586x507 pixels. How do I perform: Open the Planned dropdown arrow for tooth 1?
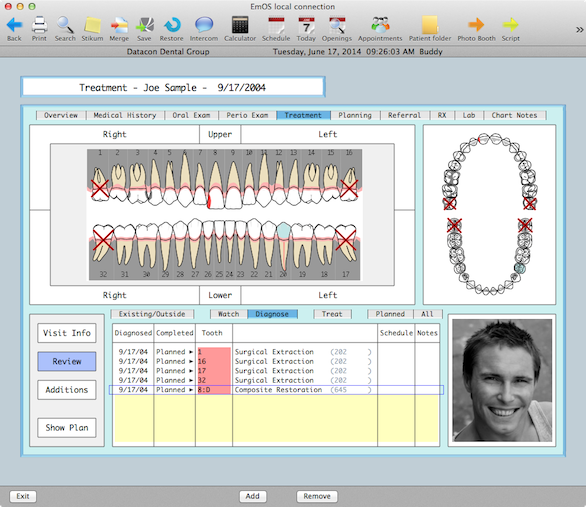coord(191,352)
